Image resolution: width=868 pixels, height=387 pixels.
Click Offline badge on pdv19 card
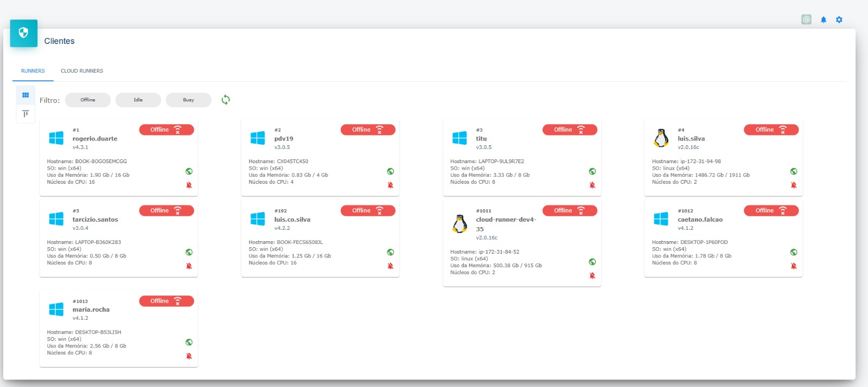368,130
